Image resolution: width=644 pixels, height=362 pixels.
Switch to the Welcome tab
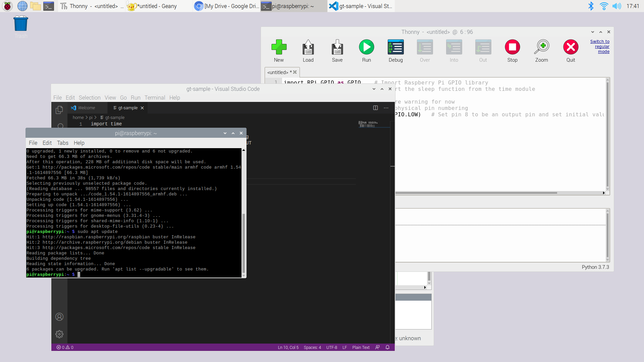tap(86, 108)
